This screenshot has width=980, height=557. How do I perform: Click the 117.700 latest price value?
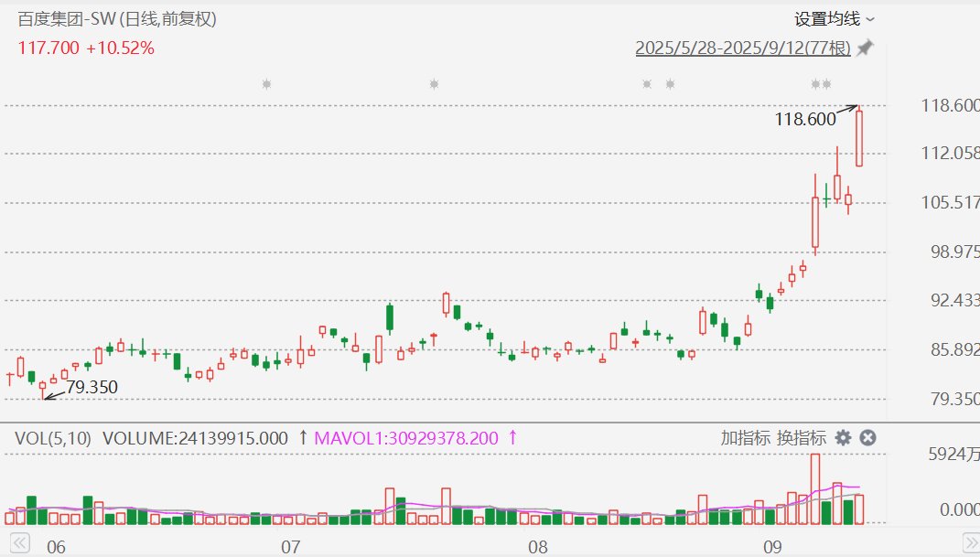pyautogui.click(x=48, y=48)
